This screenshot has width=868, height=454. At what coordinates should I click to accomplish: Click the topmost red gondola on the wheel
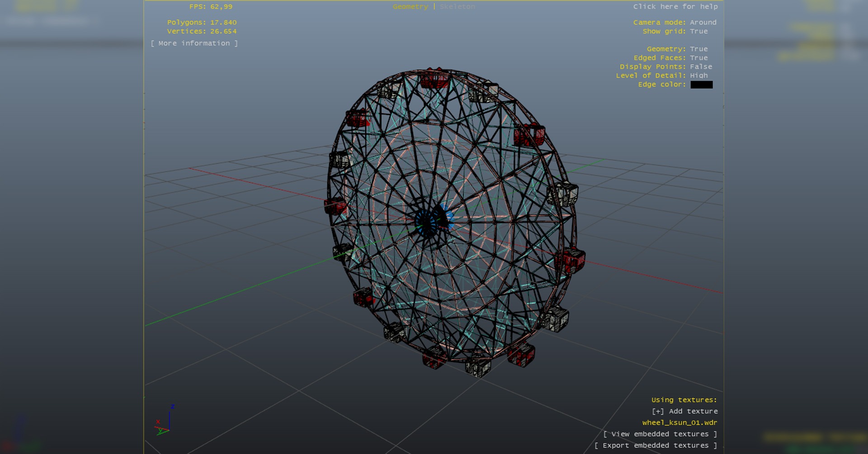(x=434, y=79)
